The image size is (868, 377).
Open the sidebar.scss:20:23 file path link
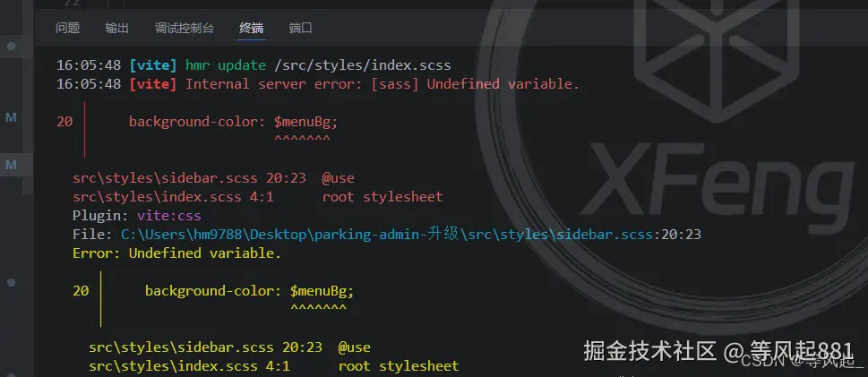[411, 235]
